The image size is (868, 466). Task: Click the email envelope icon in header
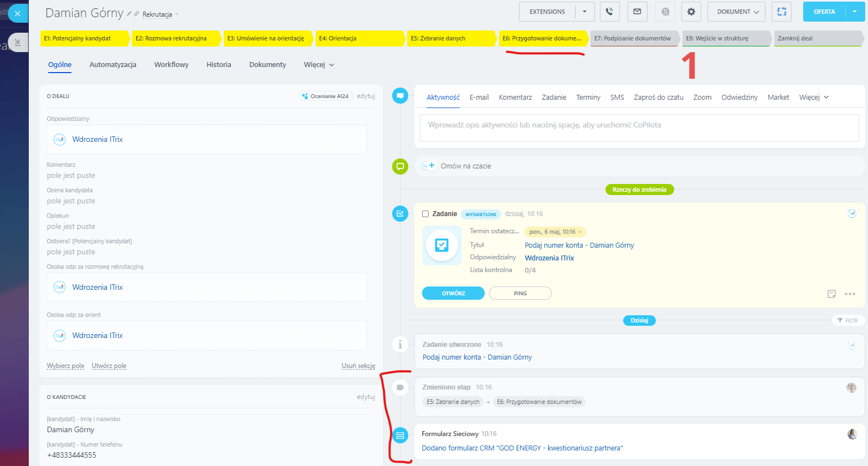[x=637, y=12]
